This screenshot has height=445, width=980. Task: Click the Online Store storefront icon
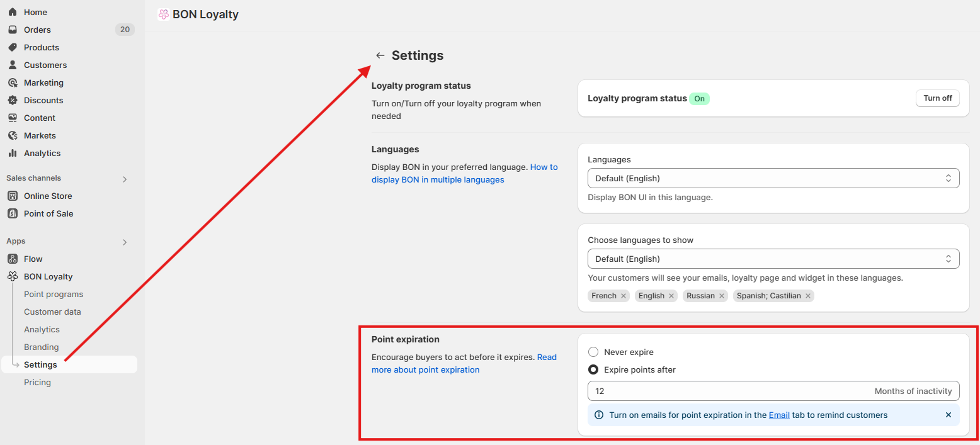13,196
